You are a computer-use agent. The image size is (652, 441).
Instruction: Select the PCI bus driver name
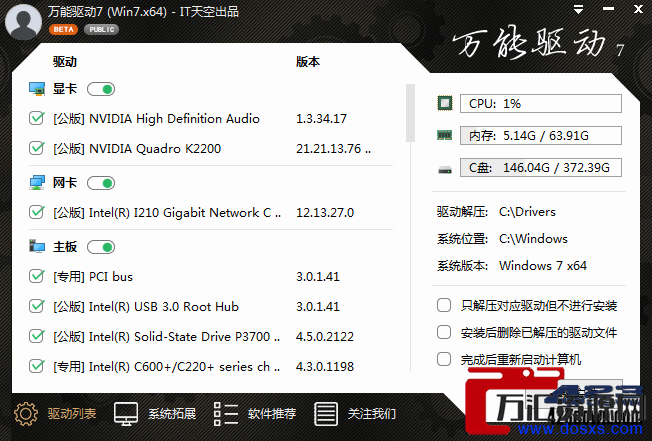[x=93, y=277]
